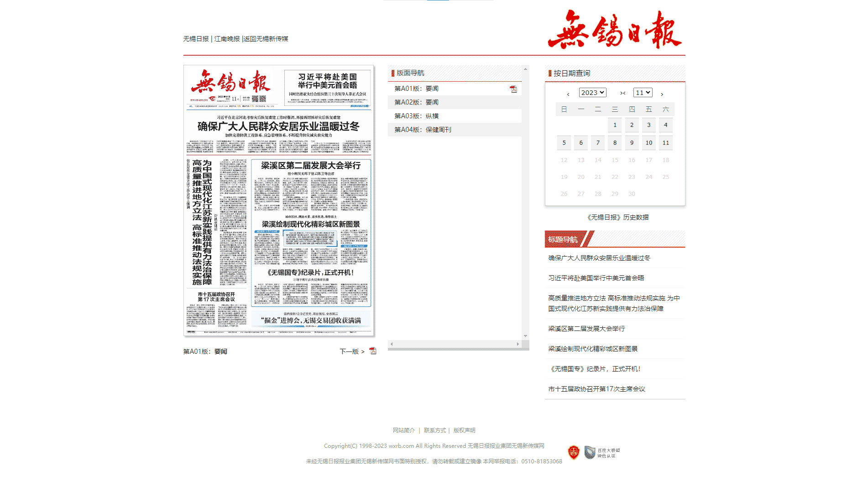
Task: Select calendar date 9
Action: (x=632, y=143)
